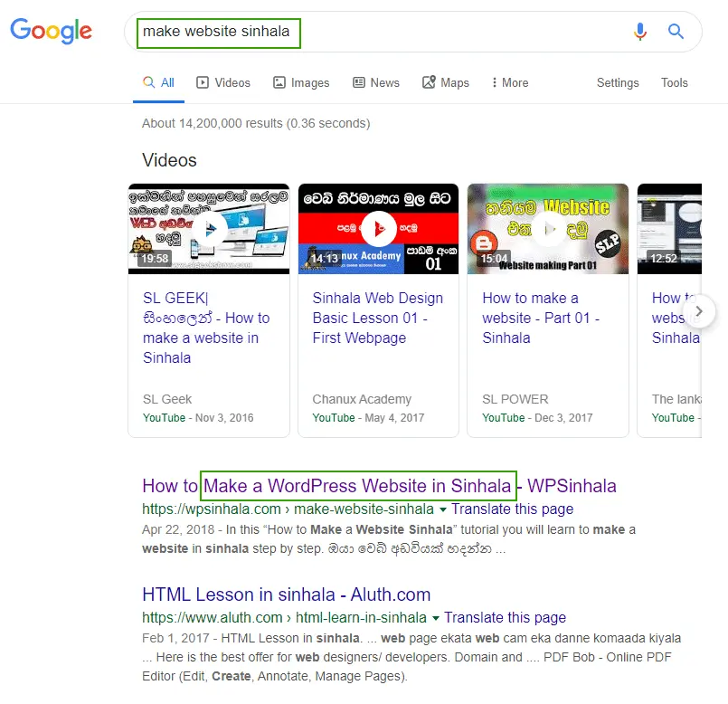
Task: Open search Settings
Action: tap(618, 82)
